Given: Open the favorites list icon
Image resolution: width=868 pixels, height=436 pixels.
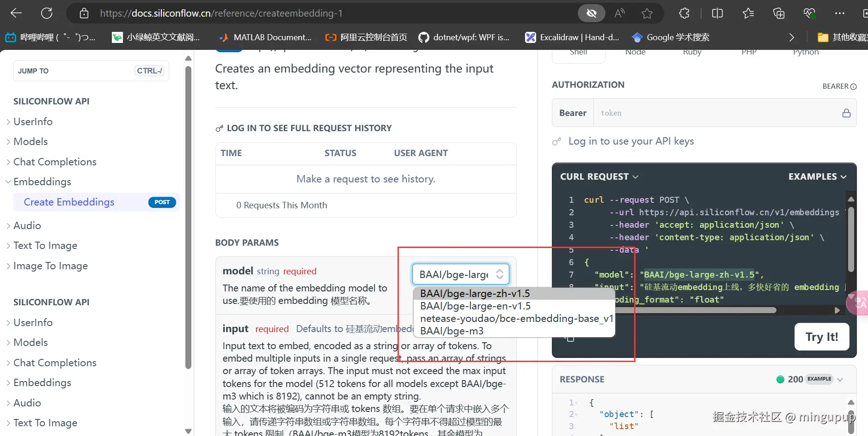Looking at the screenshot, I should [748, 13].
